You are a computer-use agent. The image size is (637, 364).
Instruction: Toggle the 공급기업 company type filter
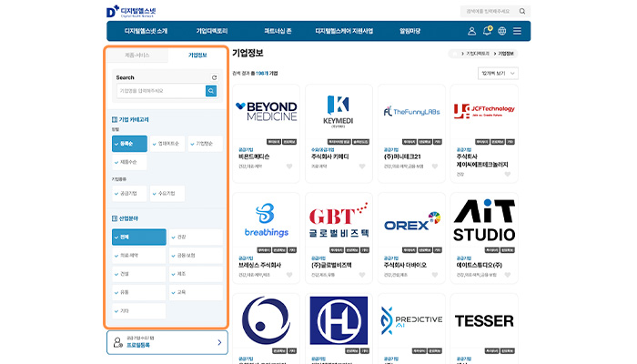point(129,193)
